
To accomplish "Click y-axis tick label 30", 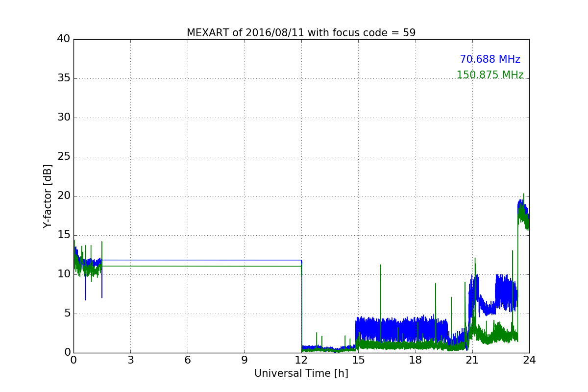I will click(64, 118).
